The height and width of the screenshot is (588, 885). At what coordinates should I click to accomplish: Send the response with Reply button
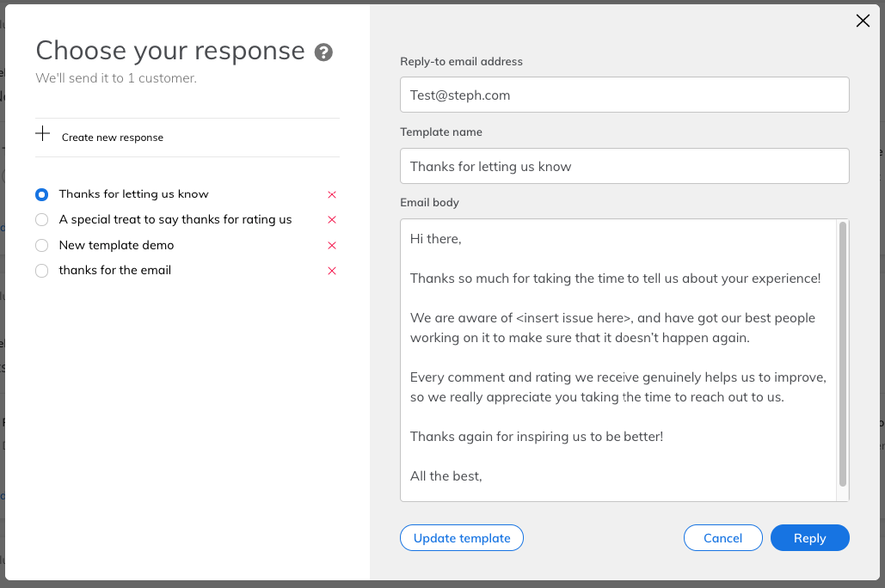coord(809,538)
